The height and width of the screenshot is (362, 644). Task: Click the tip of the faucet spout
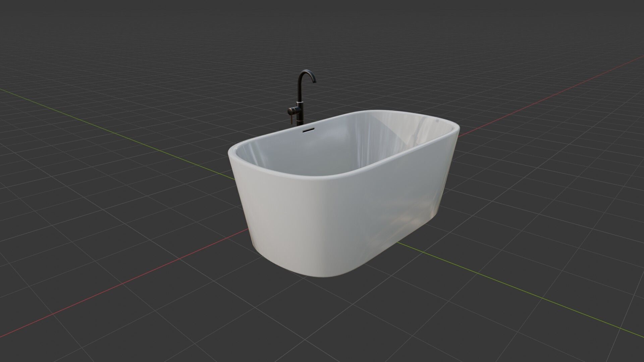coord(315,81)
